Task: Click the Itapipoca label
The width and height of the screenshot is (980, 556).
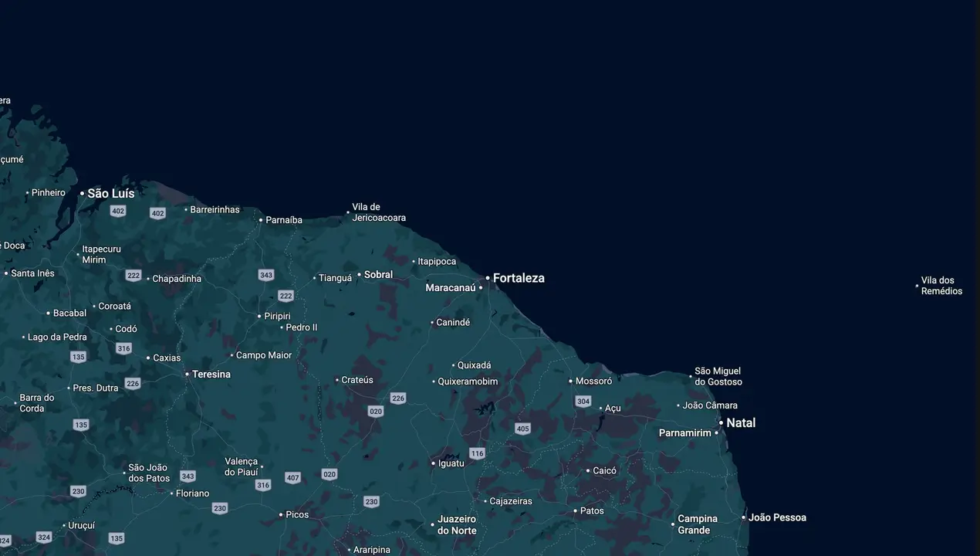Action: click(x=437, y=262)
